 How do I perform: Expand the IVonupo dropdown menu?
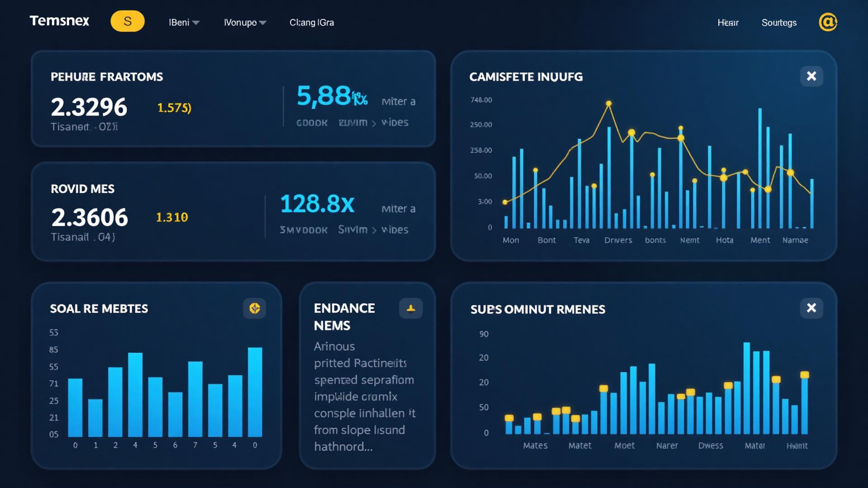point(245,23)
